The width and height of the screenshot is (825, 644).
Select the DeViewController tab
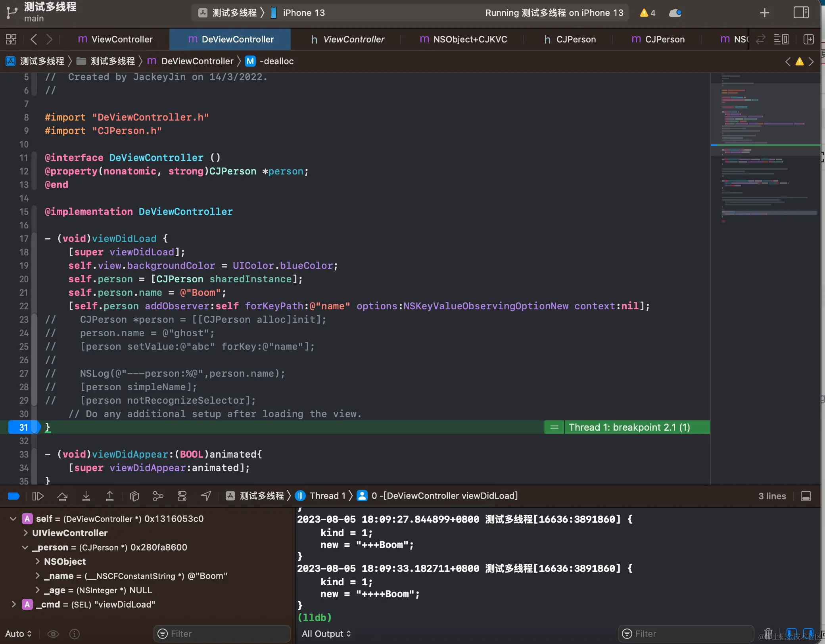pos(231,39)
